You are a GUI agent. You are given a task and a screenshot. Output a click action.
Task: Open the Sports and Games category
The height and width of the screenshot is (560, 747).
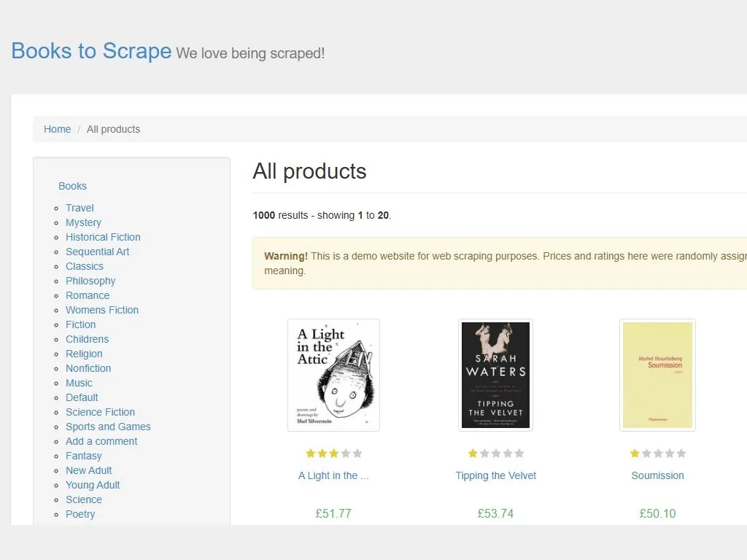[x=108, y=427]
